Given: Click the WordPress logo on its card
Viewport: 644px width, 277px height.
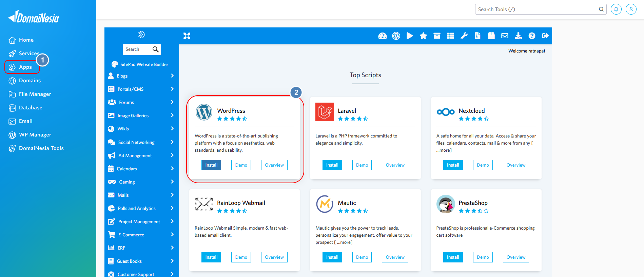Looking at the screenshot, I should tap(204, 112).
